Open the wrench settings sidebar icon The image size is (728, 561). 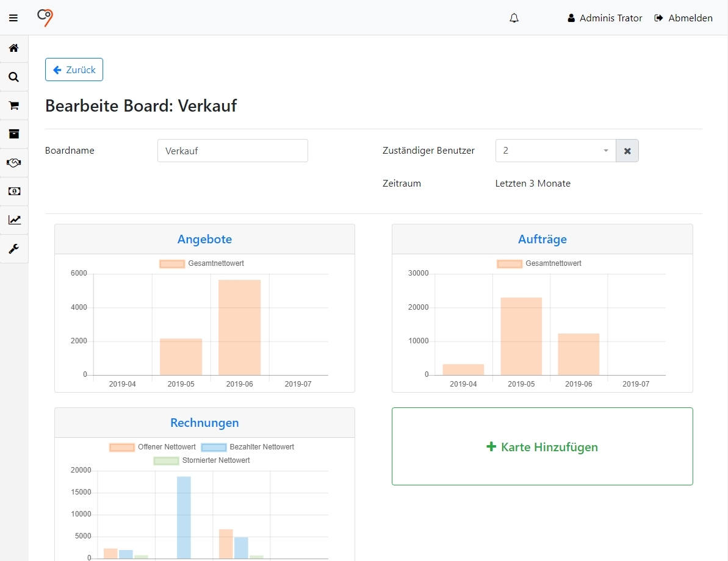13,249
